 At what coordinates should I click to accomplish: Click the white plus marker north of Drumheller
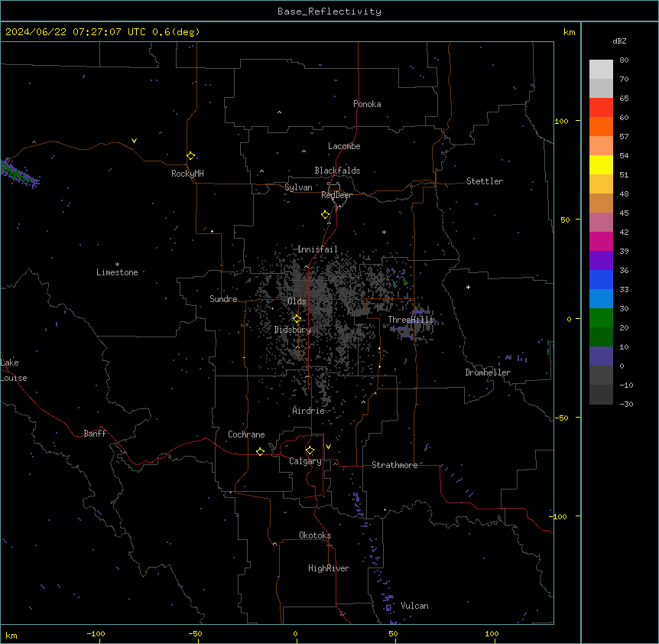pos(468,287)
